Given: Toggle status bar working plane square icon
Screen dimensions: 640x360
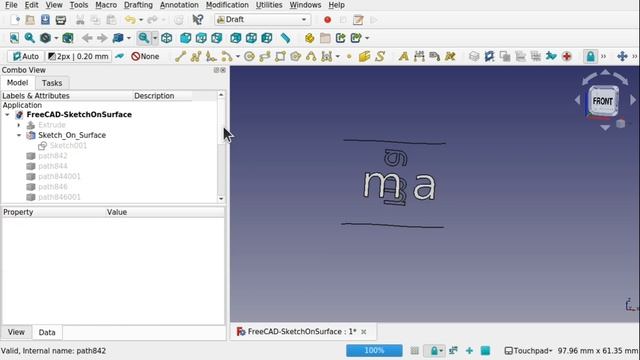Looking at the screenshot, I should click(x=485, y=351).
